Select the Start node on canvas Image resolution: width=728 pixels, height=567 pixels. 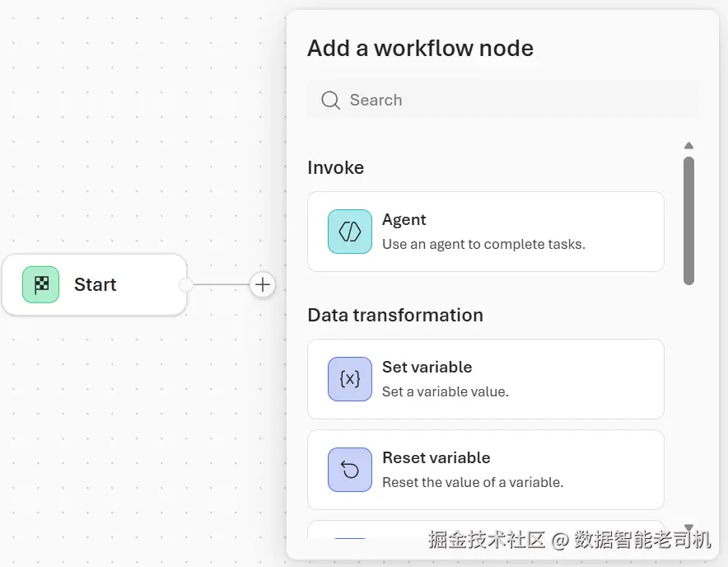point(95,284)
